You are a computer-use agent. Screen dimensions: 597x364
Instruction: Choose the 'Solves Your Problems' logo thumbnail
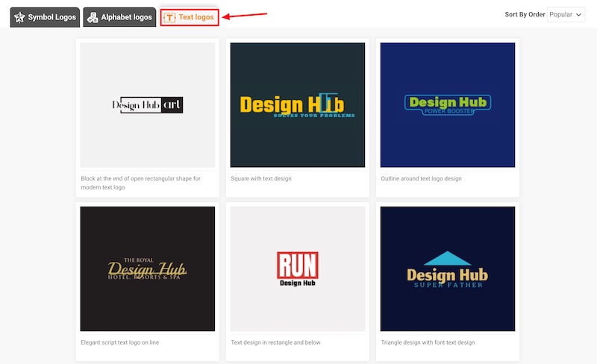tap(297, 104)
